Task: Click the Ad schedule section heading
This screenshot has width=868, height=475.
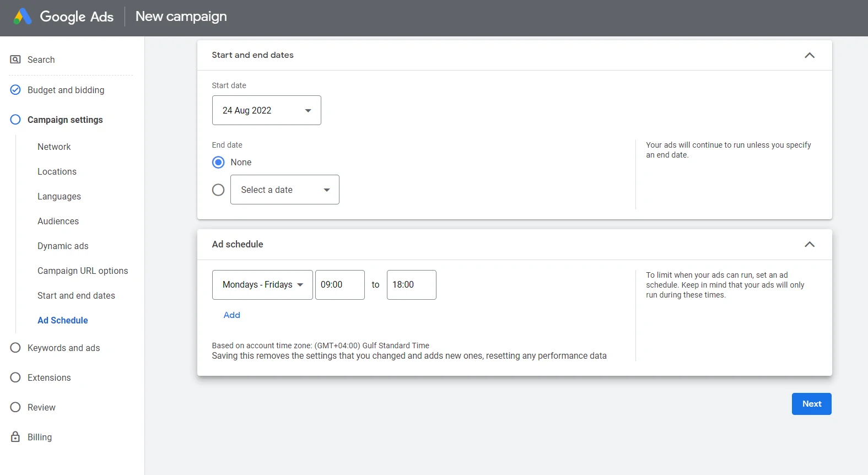Action: (x=238, y=244)
